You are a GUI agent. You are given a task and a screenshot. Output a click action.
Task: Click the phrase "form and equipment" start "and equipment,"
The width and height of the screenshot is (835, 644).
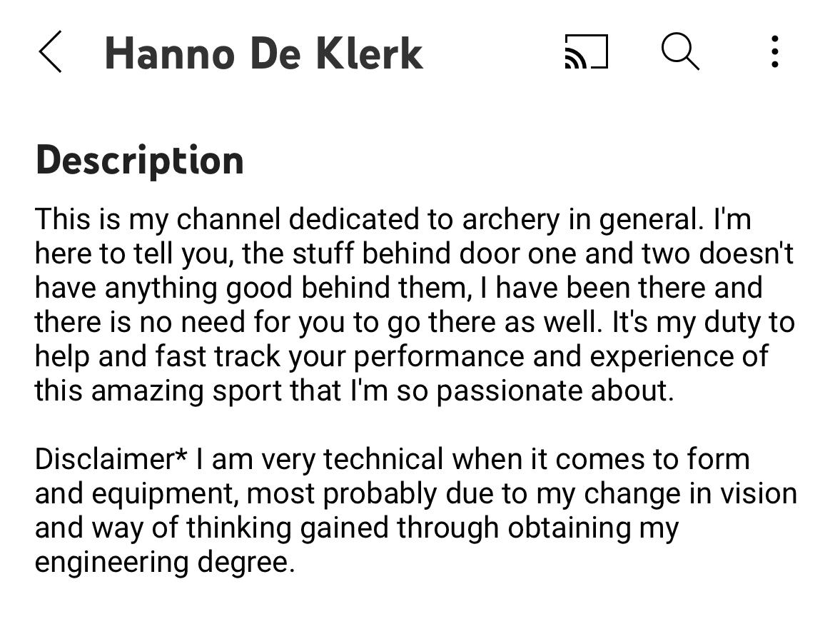pyautogui.click(x=136, y=494)
